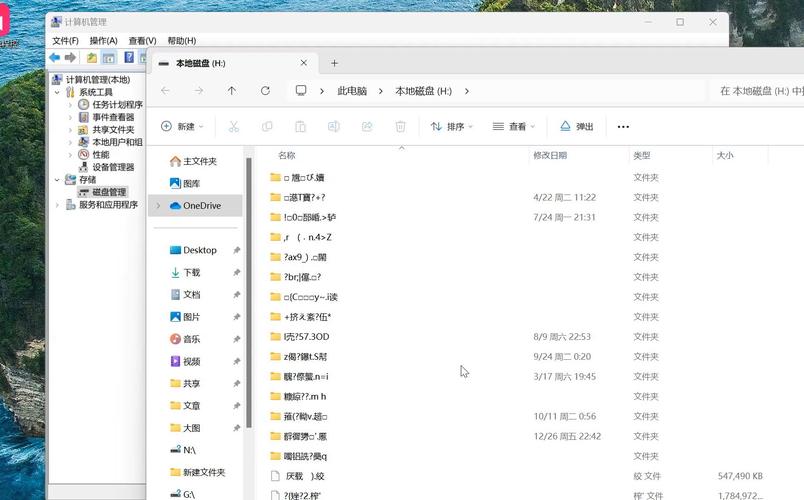Click the Share icon in Explorer toolbar
The height and width of the screenshot is (500, 804).
(x=367, y=126)
